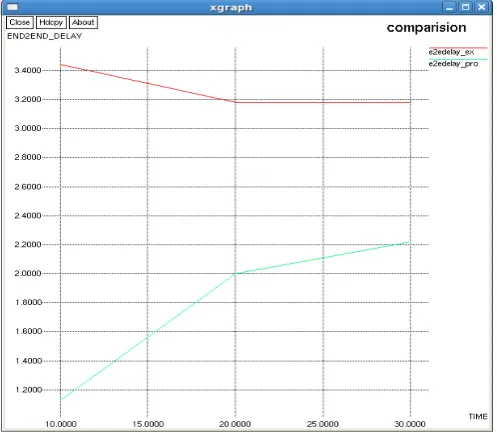Click the 10.0000 x-axis tick label
The height and width of the screenshot is (432, 497).
click(61, 424)
